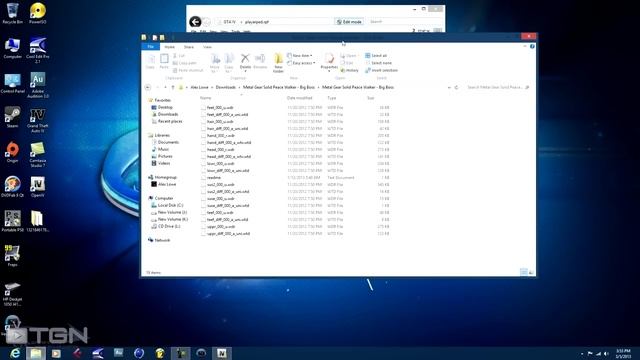Refresh the Explorer address bar
640x360 pixels.
(x=456, y=87)
